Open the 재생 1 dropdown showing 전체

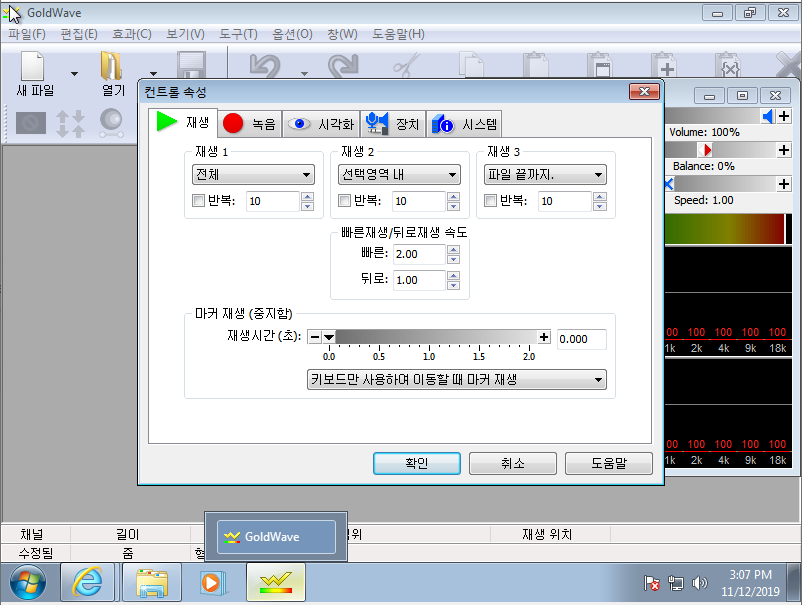tap(253, 175)
